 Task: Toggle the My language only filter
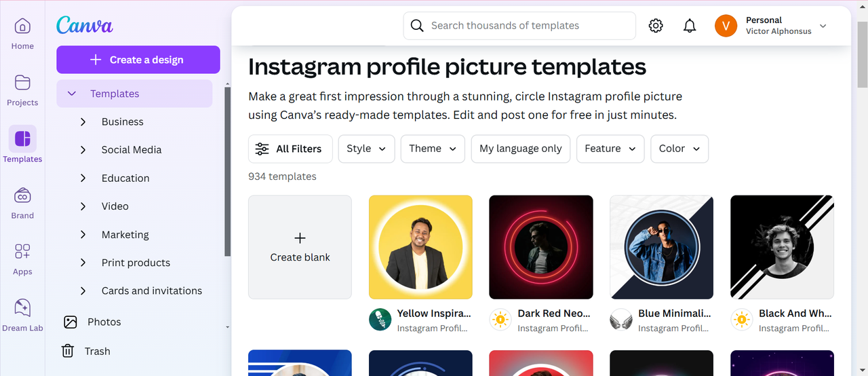click(x=520, y=149)
